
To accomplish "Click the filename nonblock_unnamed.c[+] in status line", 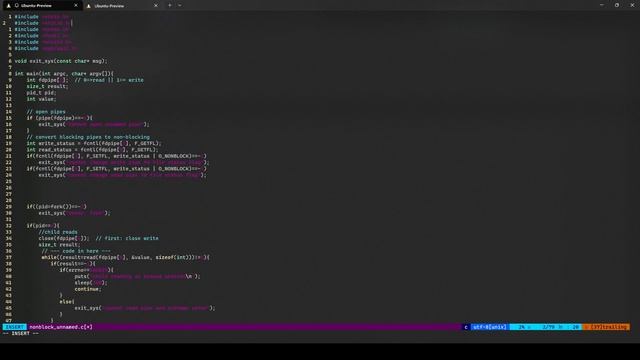I will pyautogui.click(x=61, y=327).
